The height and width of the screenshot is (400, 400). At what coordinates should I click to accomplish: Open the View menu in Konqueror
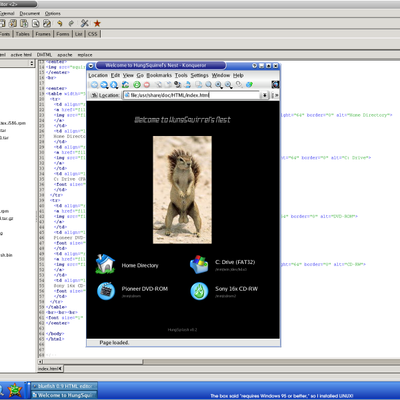tap(128, 75)
